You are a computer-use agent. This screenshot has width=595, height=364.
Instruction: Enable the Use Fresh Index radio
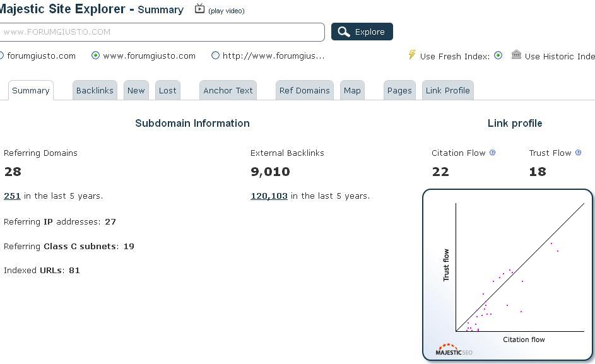(498, 56)
